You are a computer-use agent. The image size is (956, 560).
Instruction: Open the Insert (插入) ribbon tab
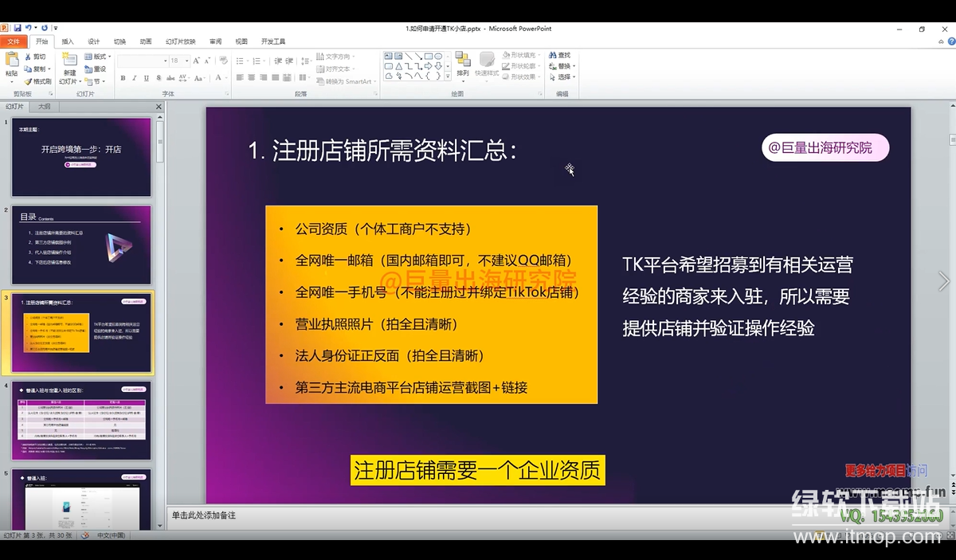pyautogui.click(x=68, y=41)
